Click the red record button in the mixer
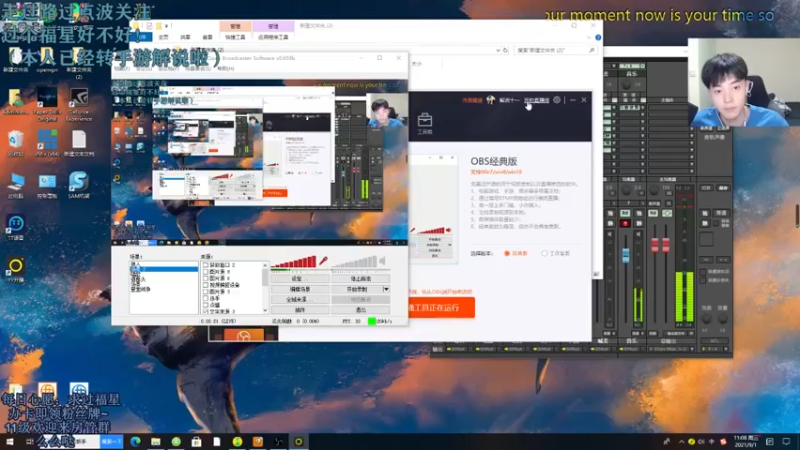 (624, 223)
